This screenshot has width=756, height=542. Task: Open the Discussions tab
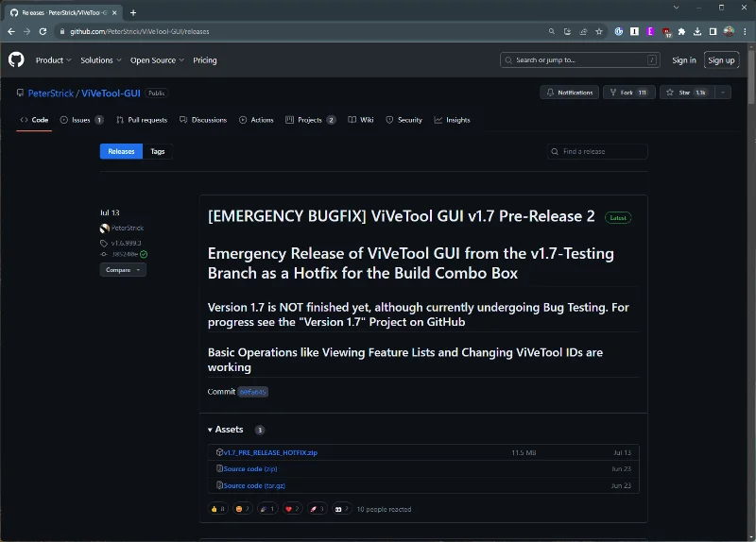click(203, 120)
